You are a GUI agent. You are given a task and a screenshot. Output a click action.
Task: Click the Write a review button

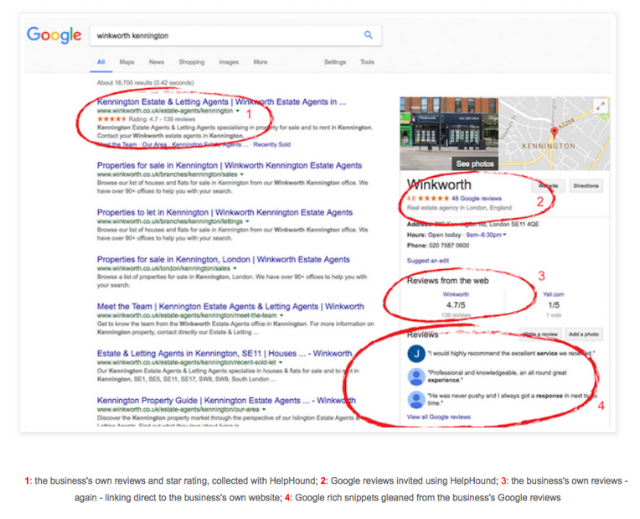click(x=540, y=334)
